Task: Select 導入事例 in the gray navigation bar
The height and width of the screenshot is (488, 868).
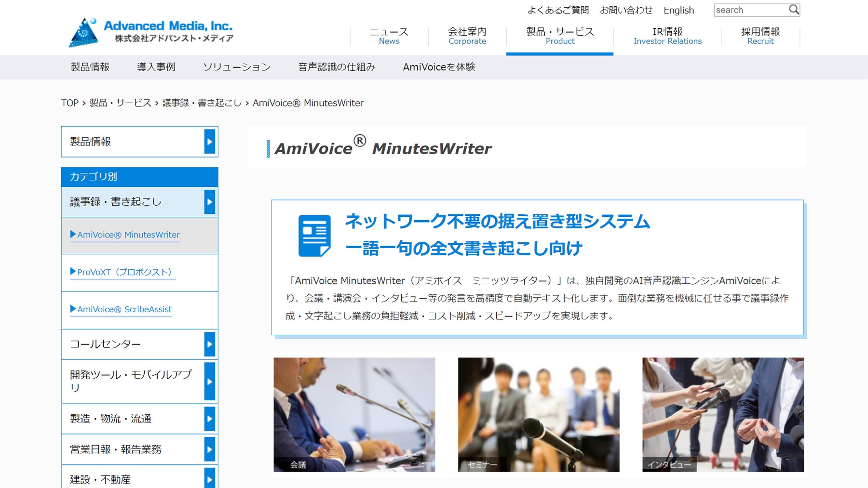Action: (x=156, y=67)
